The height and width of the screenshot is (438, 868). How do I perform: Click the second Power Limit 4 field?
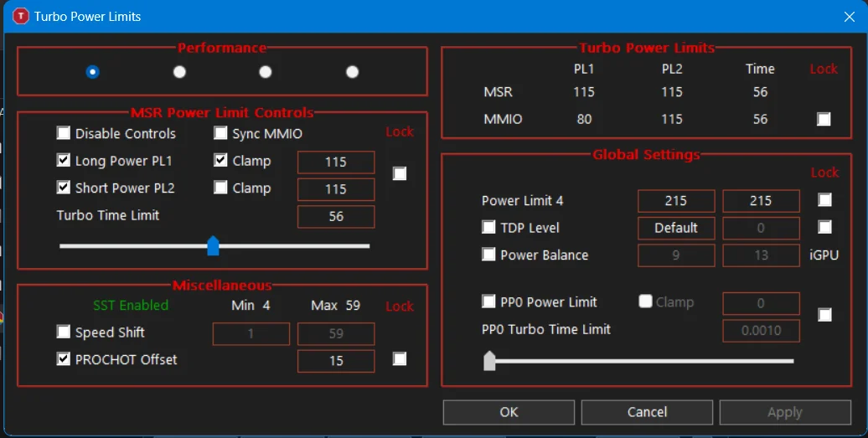coord(761,201)
